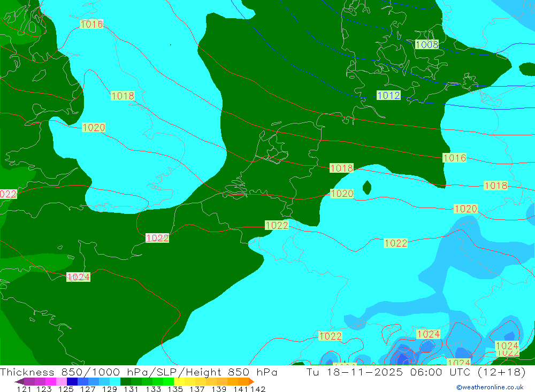Click the pink-boxed 1024 label

(79, 277)
